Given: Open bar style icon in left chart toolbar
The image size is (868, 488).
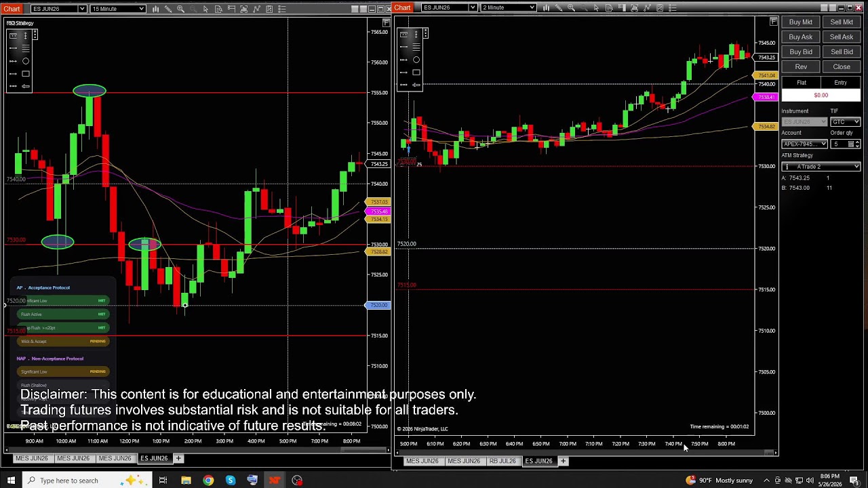Looking at the screenshot, I should click(155, 9).
